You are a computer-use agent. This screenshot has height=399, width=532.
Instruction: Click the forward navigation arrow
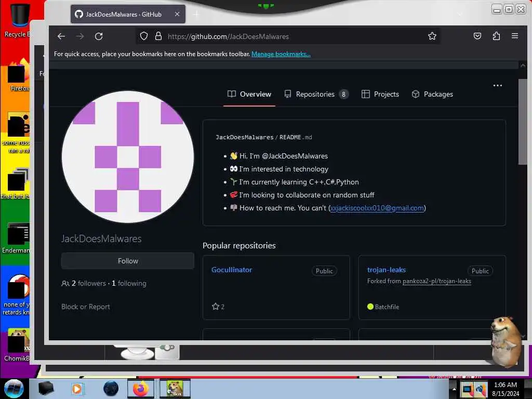click(x=79, y=36)
